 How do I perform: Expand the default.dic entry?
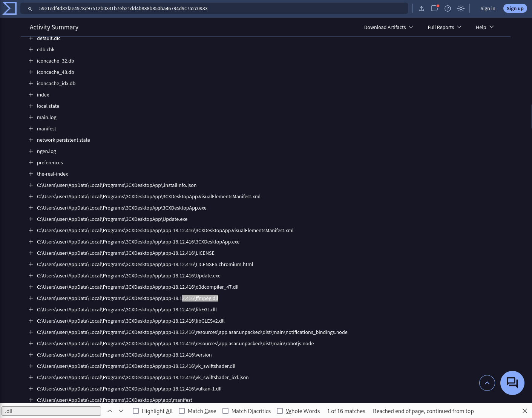31,38
